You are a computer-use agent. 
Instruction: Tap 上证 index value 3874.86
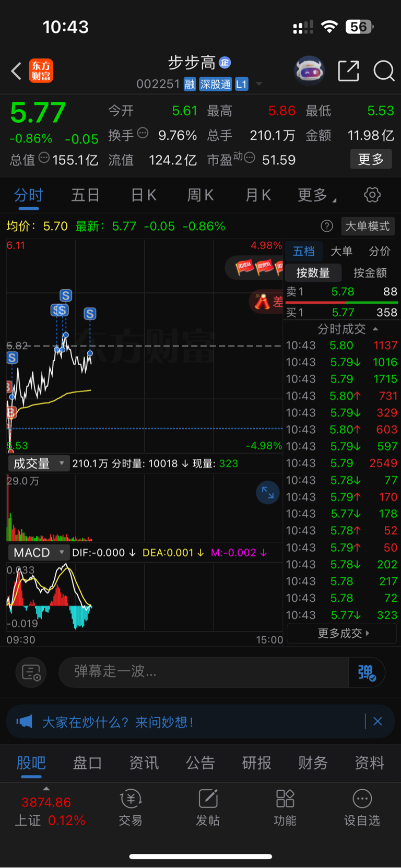[x=46, y=802]
